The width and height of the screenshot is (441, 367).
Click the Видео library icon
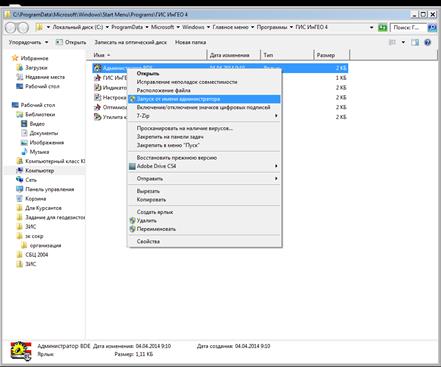coord(24,124)
